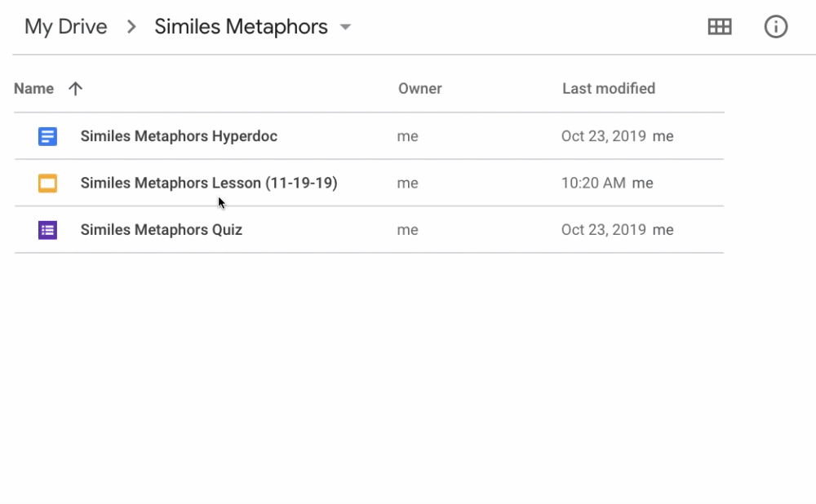Image resolution: width=816 pixels, height=504 pixels.
Task: Click the Google Slides icon for Lesson
Action: point(47,183)
